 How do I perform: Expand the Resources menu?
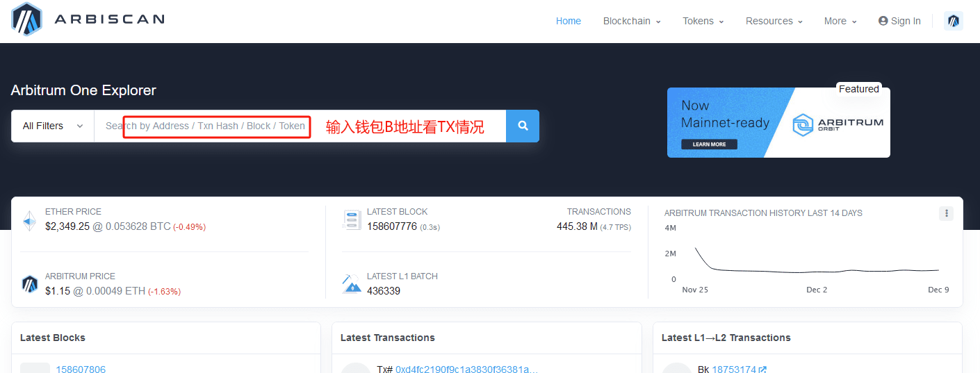point(774,21)
